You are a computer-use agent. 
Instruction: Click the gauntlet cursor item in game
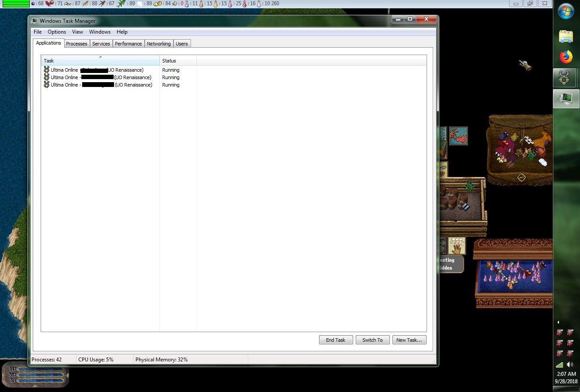click(x=525, y=66)
